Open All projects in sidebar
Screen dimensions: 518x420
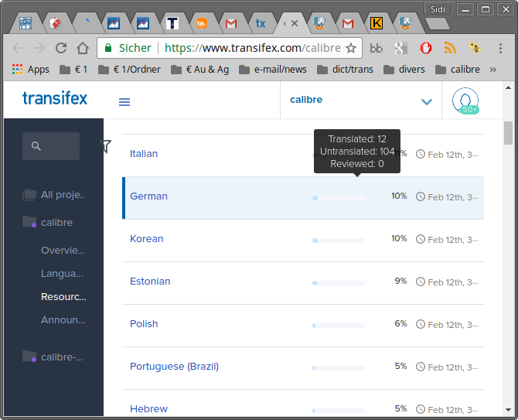coord(54,195)
